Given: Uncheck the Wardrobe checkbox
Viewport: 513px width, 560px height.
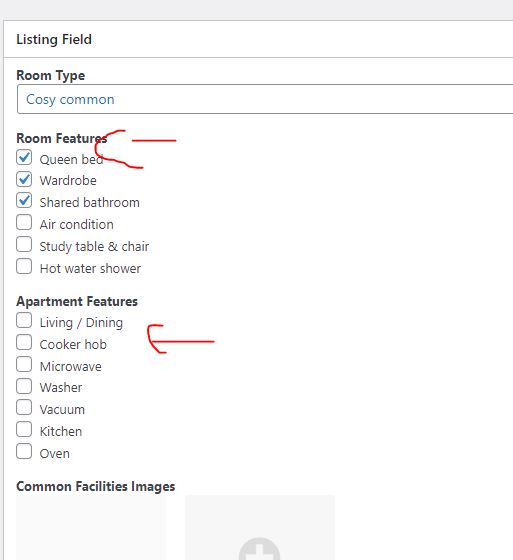Looking at the screenshot, I should [24, 179].
